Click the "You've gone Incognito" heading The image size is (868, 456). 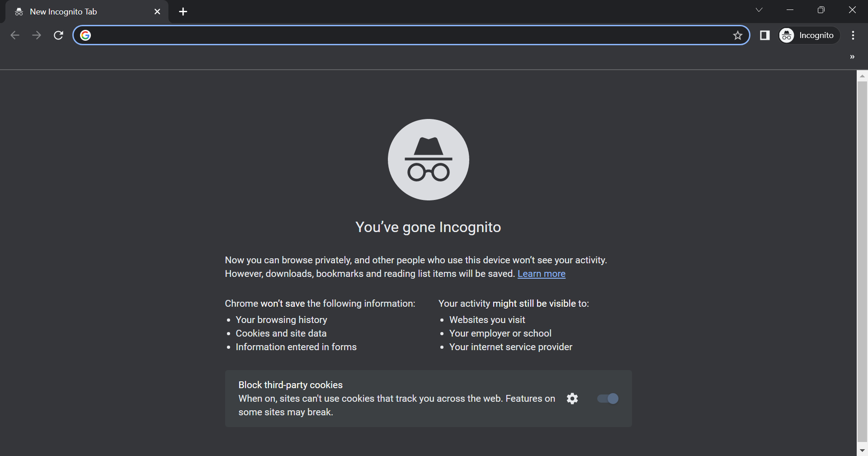pyautogui.click(x=428, y=227)
